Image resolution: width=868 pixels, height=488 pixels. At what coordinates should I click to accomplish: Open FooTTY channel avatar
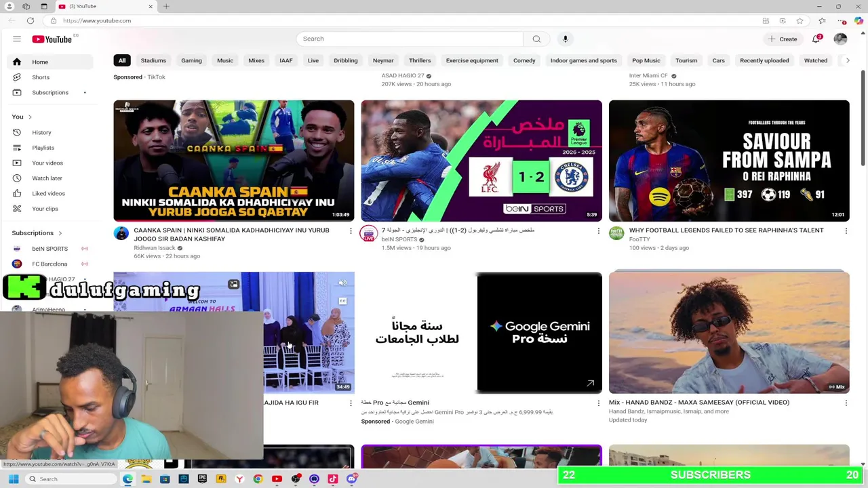pos(616,234)
